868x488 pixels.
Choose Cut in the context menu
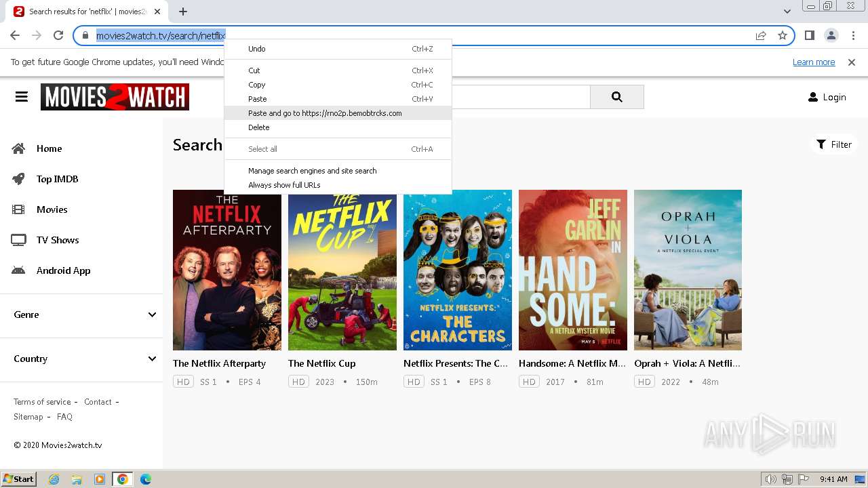click(338, 70)
